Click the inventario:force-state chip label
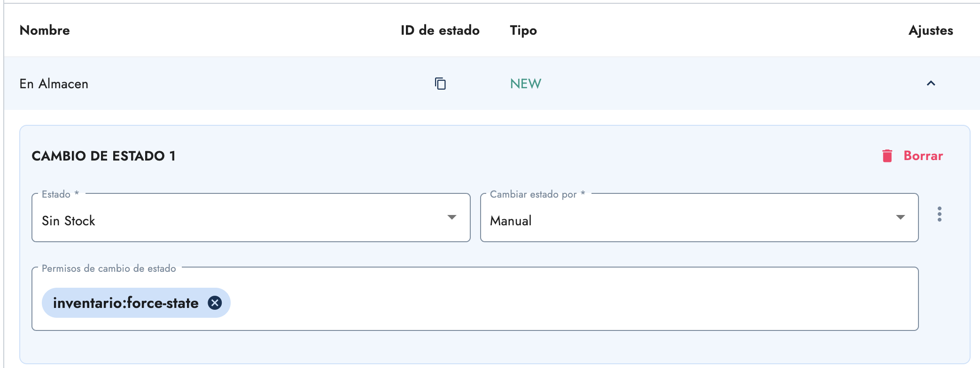The width and height of the screenshot is (980, 368). [x=125, y=303]
